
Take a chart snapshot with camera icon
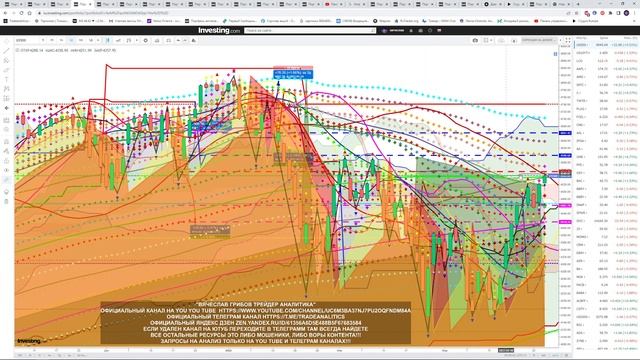(x=475, y=40)
